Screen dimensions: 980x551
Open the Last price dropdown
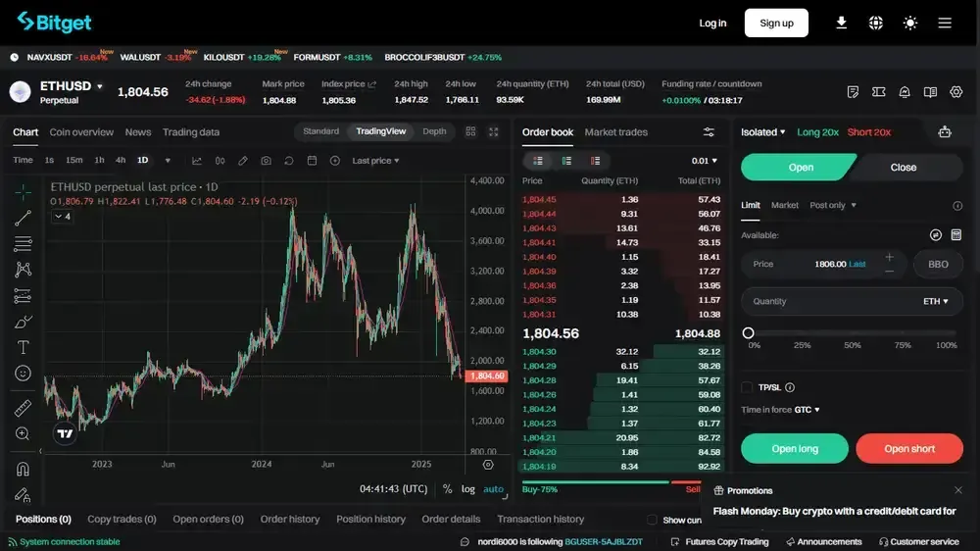pyautogui.click(x=375, y=161)
